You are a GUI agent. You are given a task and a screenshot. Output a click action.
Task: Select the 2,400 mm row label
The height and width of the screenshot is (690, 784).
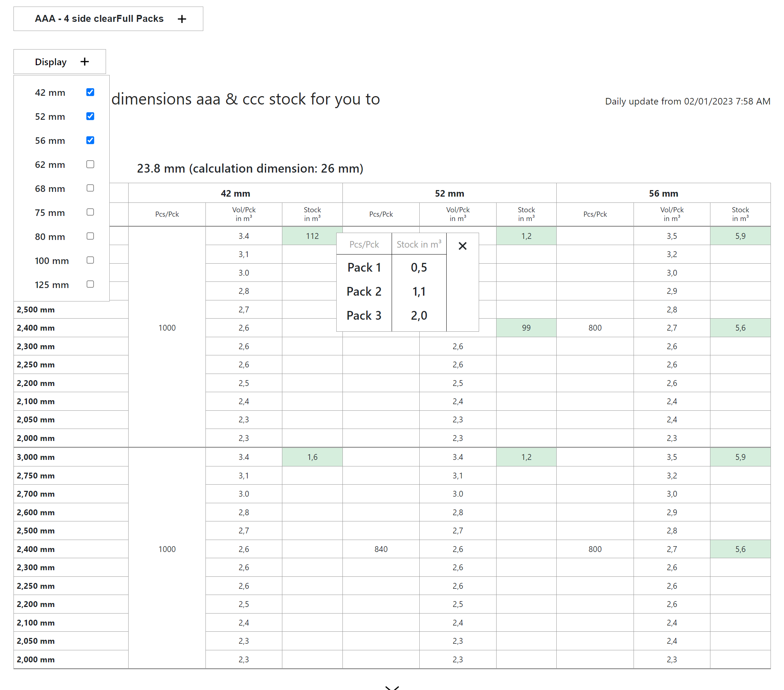[x=36, y=328]
